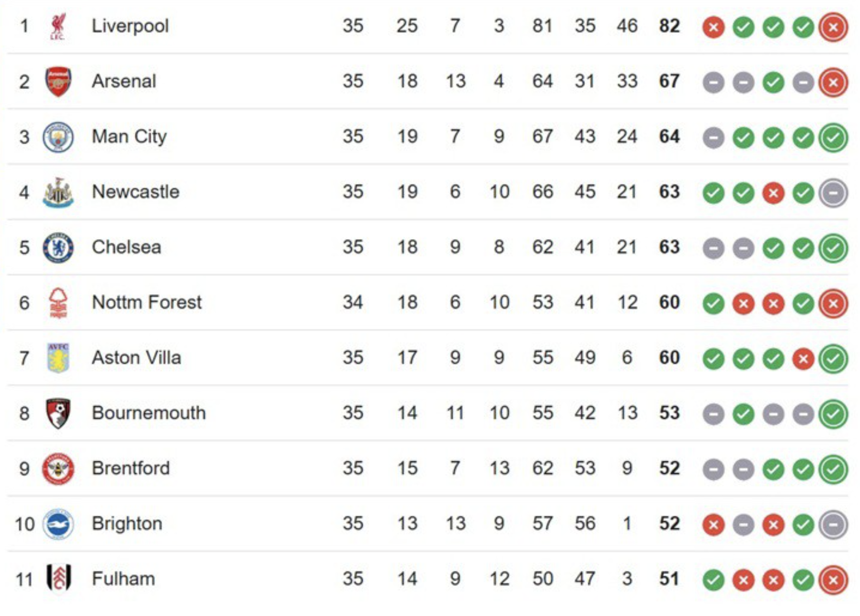The width and height of the screenshot is (860, 616).
Task: Select Newcastle's latest draw result icon
Action: (833, 193)
